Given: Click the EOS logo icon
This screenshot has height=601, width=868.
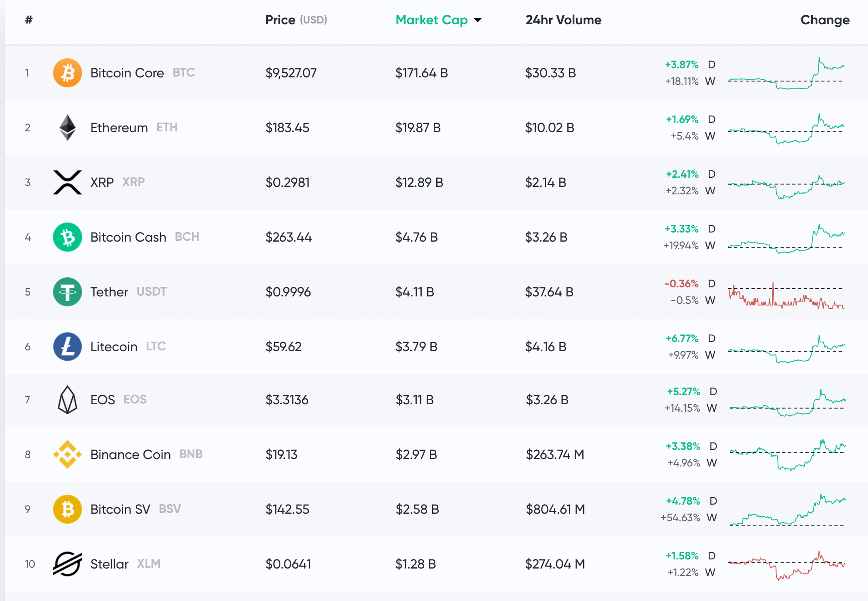Looking at the screenshot, I should [67, 400].
